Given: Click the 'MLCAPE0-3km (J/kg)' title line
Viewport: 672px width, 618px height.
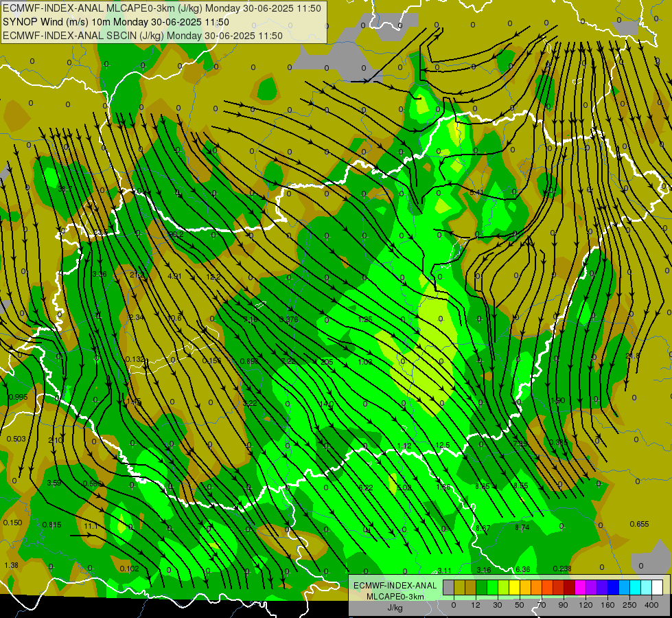Looking at the screenshot, I should [x=161, y=8].
